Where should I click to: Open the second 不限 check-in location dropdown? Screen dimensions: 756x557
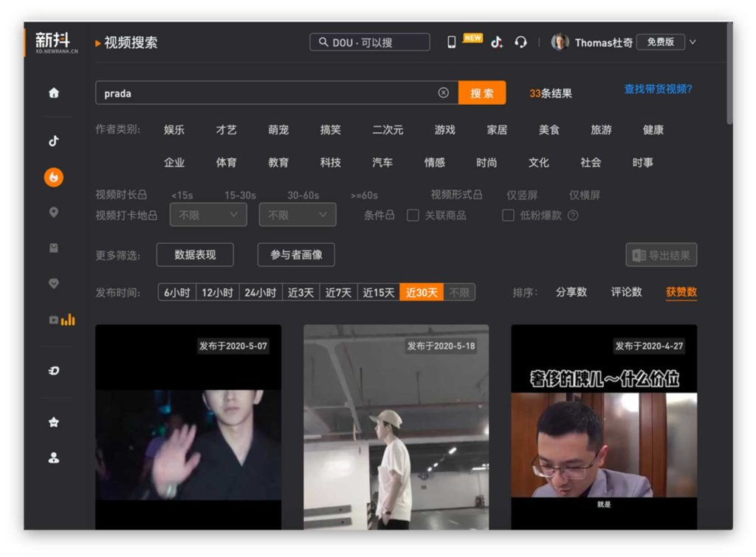298,215
